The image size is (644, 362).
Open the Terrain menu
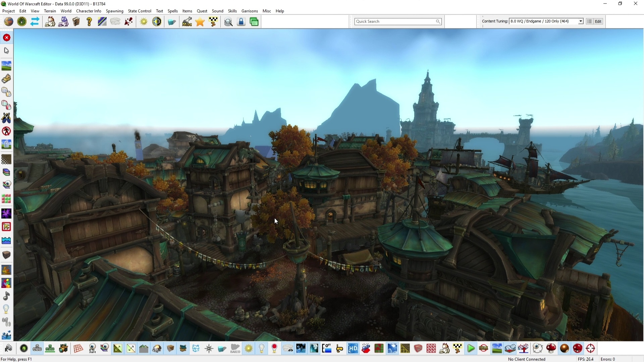50,11
